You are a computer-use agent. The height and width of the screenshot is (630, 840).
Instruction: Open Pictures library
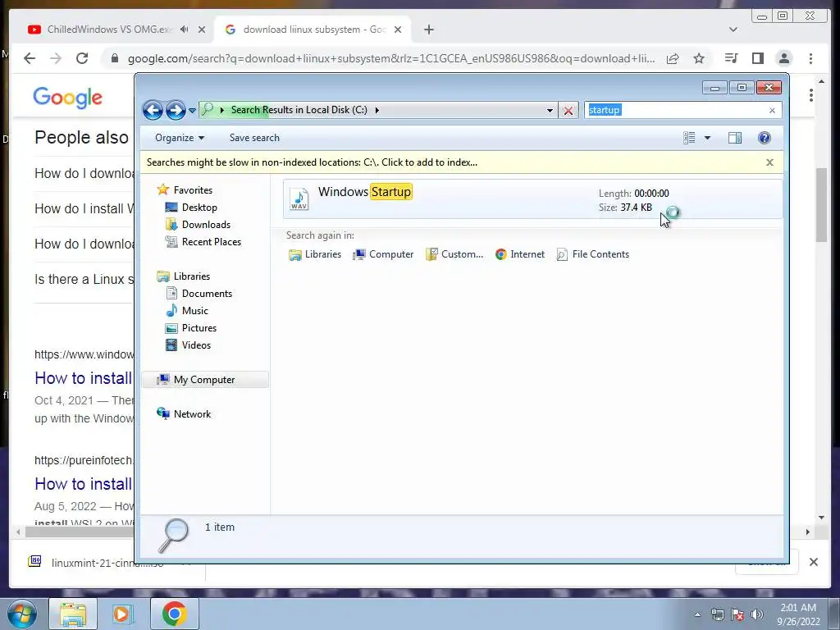pos(190,328)
